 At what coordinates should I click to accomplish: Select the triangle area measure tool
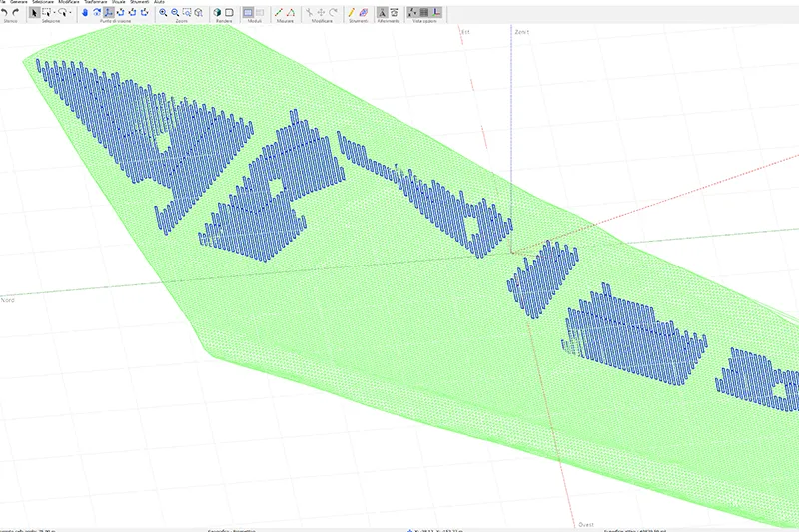tap(291, 12)
